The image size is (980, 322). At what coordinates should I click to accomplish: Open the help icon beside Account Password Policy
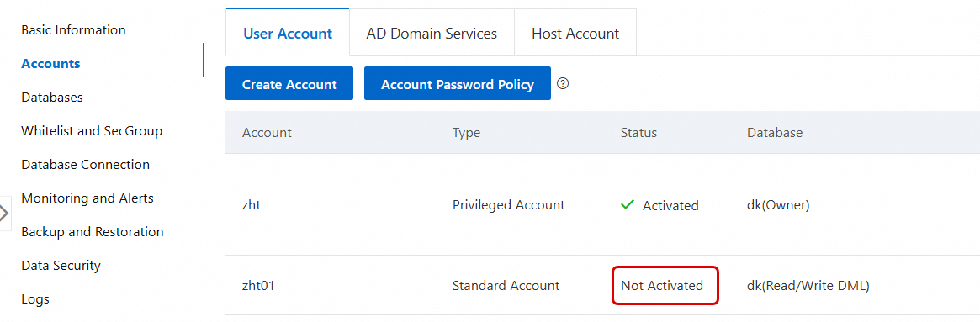563,83
